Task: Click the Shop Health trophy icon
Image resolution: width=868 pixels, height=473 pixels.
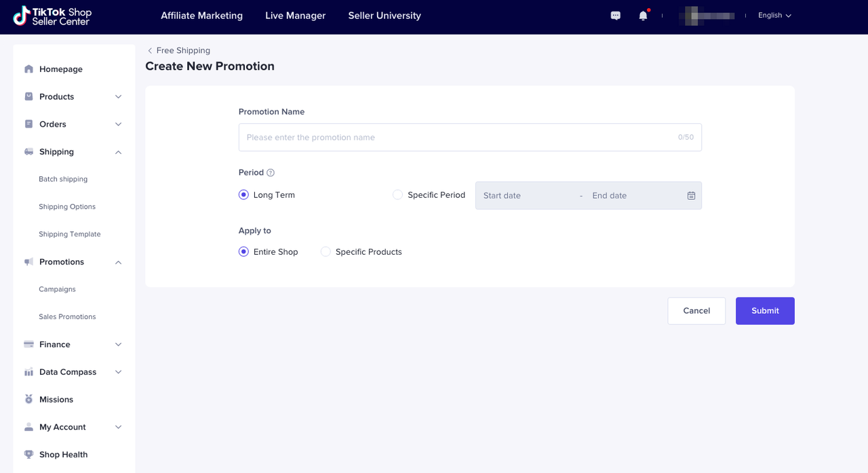Action: [x=28, y=455]
